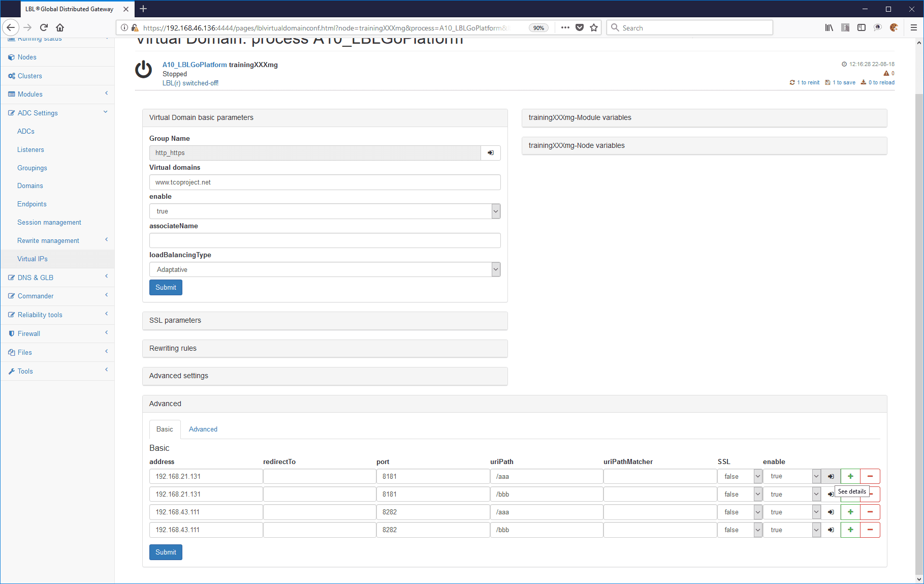Change enable true dropdown for first /aaa row
The width and height of the screenshot is (924, 584).
791,476
